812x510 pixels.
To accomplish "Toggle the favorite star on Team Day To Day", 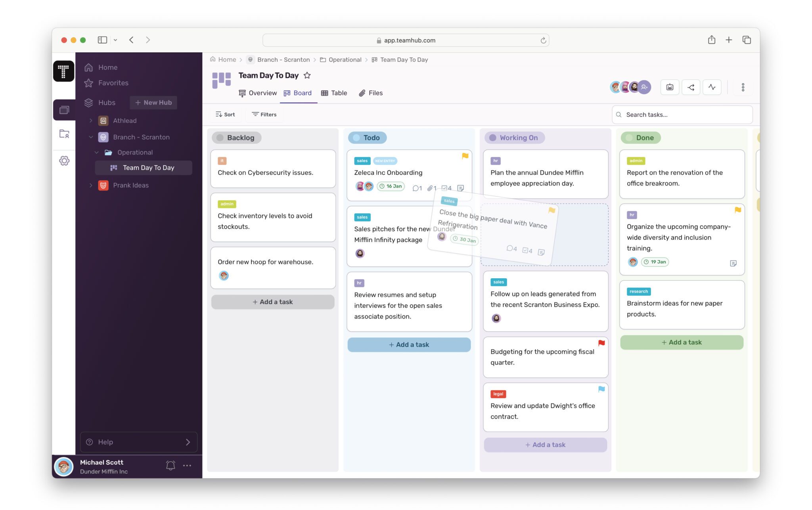I will tap(307, 75).
